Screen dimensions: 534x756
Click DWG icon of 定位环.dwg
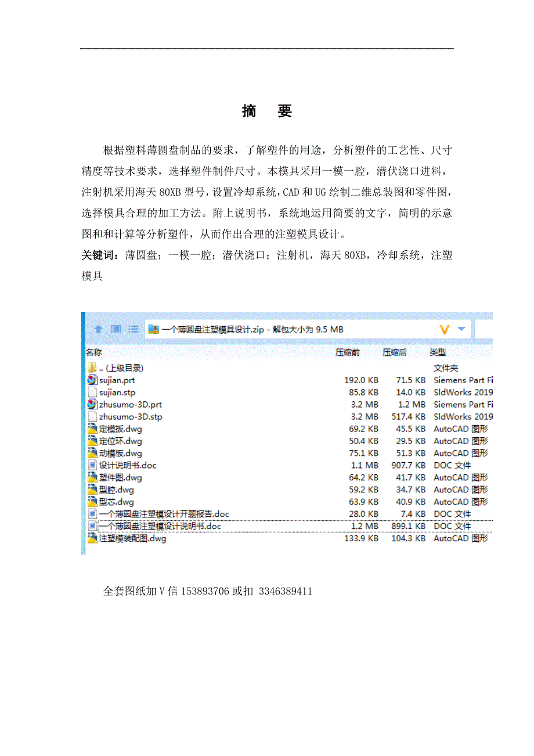tap(92, 441)
